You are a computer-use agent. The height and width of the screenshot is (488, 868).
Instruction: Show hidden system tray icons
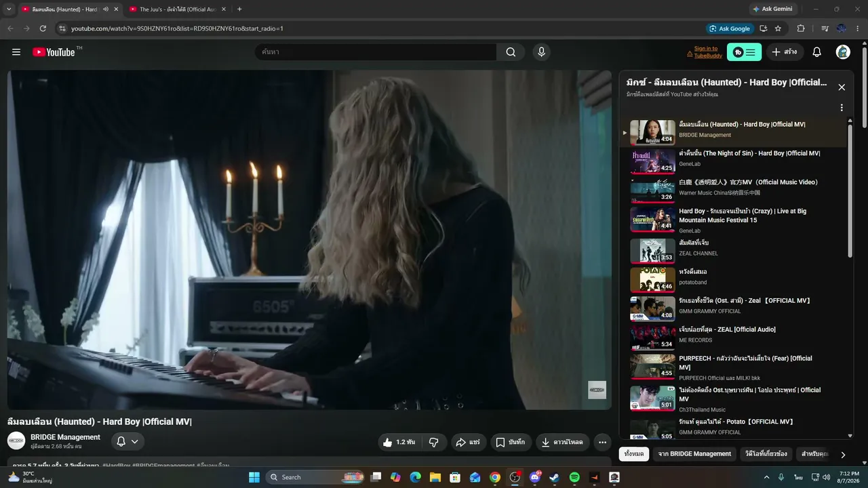pyautogui.click(x=767, y=477)
